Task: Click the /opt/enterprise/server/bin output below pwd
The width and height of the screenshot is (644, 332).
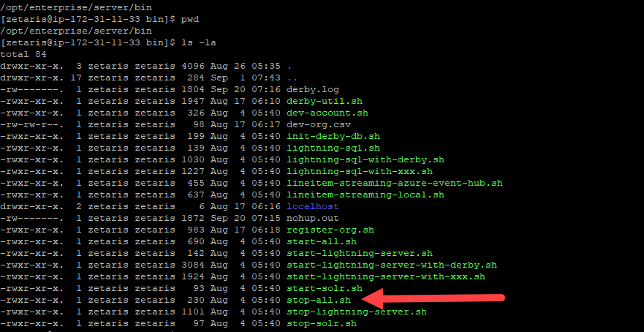Action: click(76, 31)
